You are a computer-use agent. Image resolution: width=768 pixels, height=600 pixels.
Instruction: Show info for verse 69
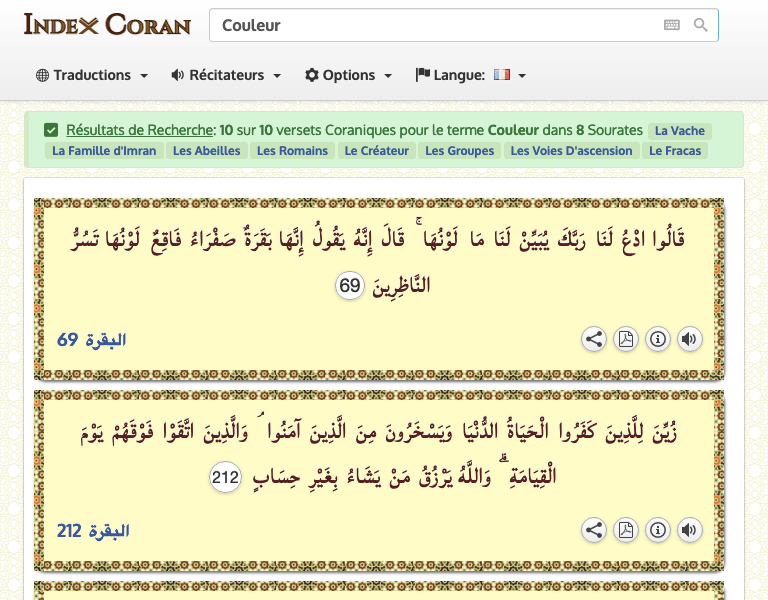tap(658, 339)
